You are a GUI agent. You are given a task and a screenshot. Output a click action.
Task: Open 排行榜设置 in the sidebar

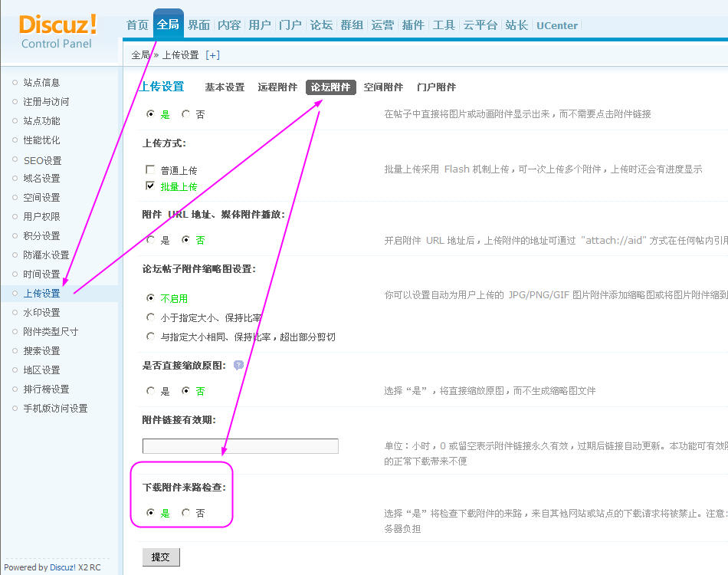pyautogui.click(x=47, y=389)
